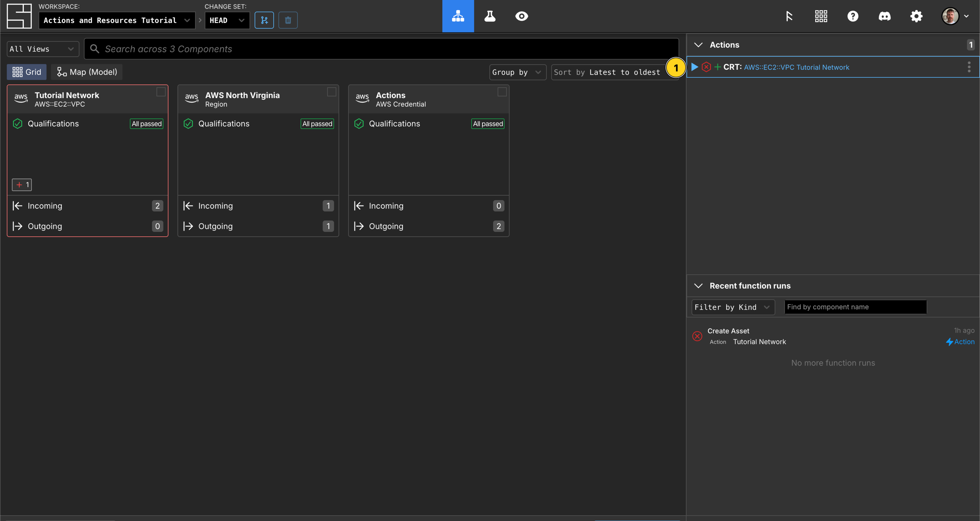980x521 pixels.
Task: Click Actions credential Outgoing arrow icon
Action: point(359,226)
